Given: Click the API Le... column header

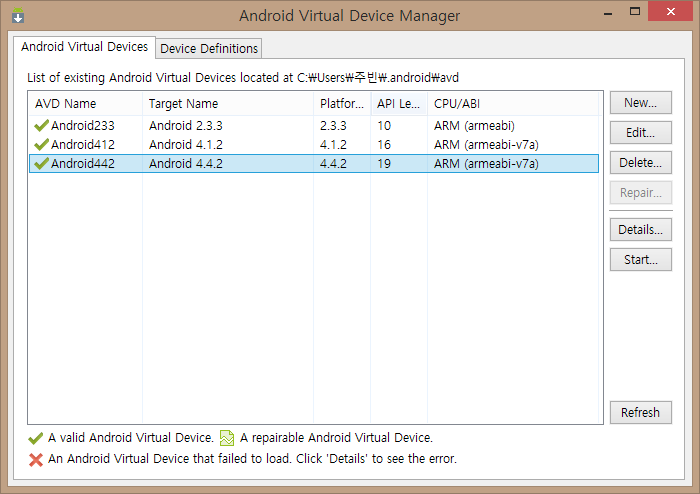Looking at the screenshot, I should pos(399,104).
